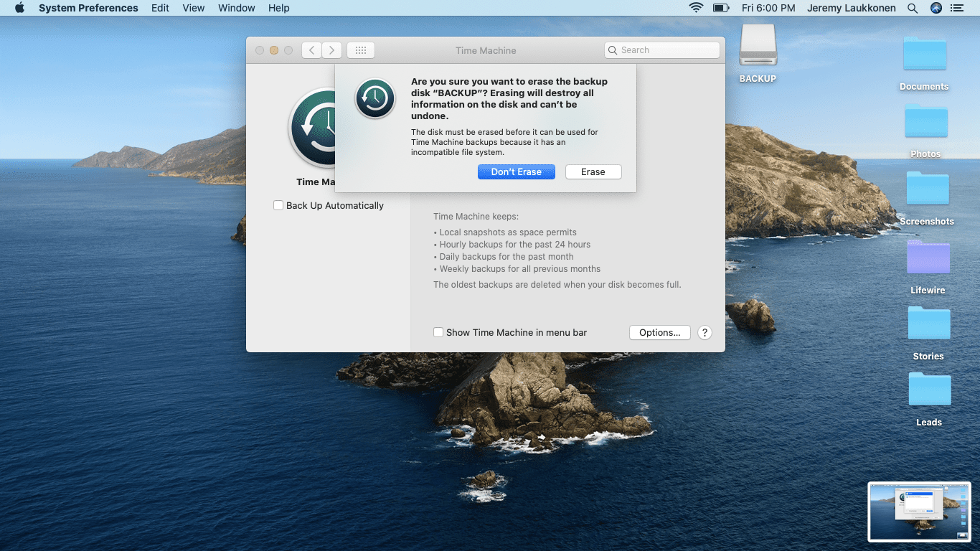
Task: Open the Apple menu
Action: [19, 8]
